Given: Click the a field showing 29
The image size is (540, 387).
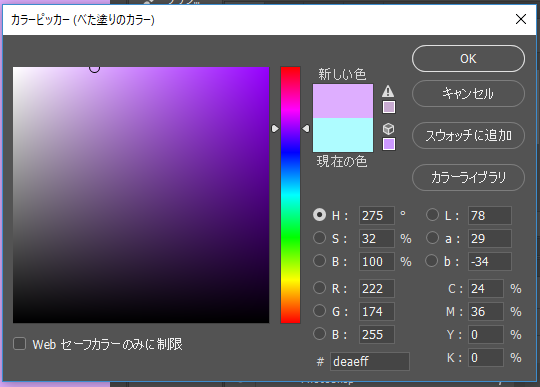Looking at the screenshot, I should [489, 239].
